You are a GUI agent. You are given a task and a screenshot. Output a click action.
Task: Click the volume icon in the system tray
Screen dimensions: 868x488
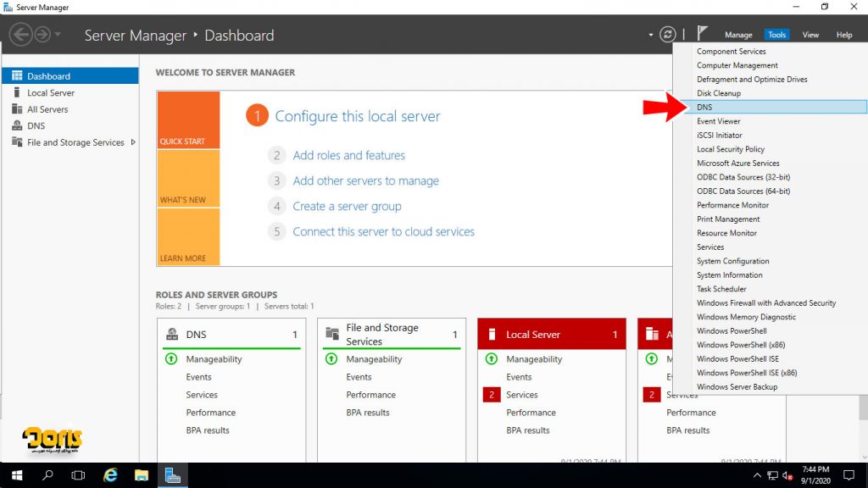click(x=787, y=476)
